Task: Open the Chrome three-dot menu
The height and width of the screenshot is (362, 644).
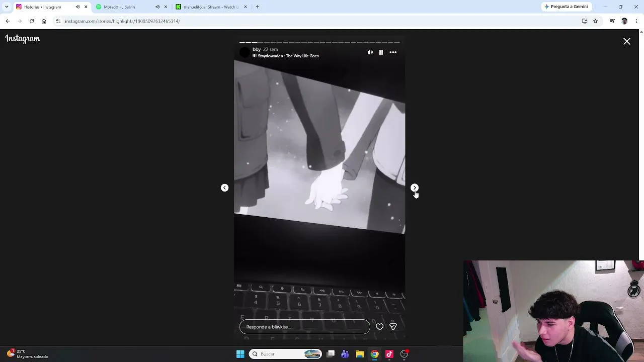Action: [x=636, y=21]
